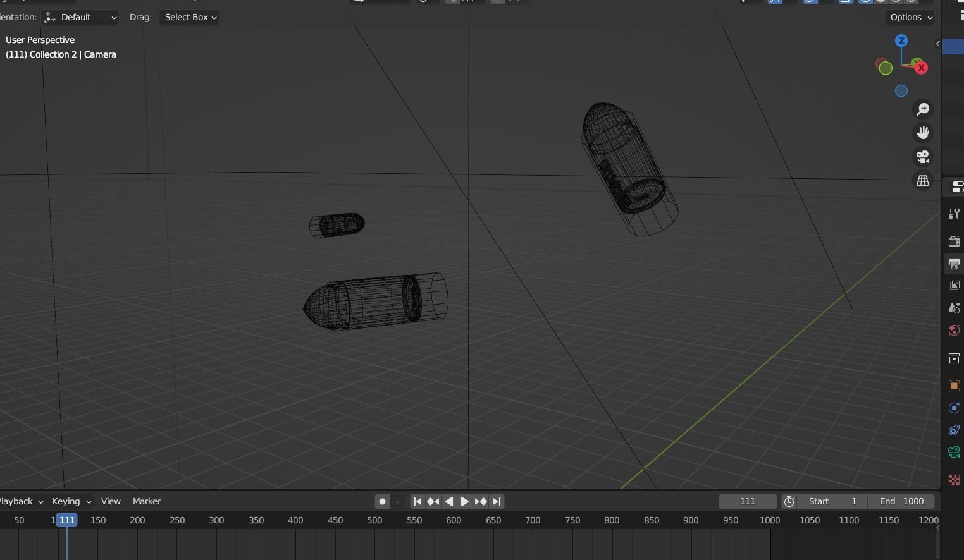Image resolution: width=964 pixels, height=560 pixels.
Task: Select the smallest bullet wireframe object
Action: (337, 225)
